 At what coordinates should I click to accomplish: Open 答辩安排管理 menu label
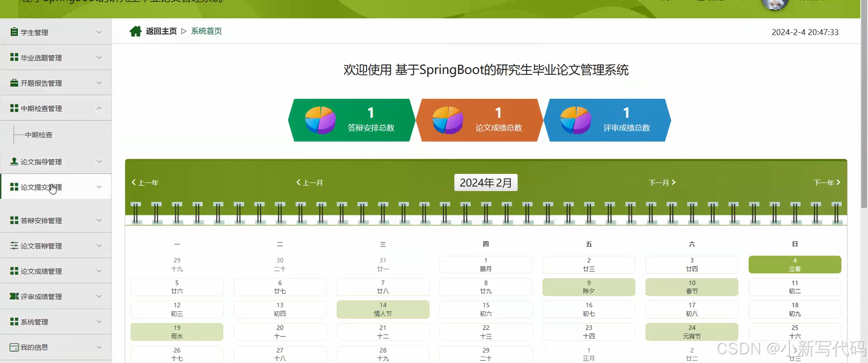click(x=41, y=221)
